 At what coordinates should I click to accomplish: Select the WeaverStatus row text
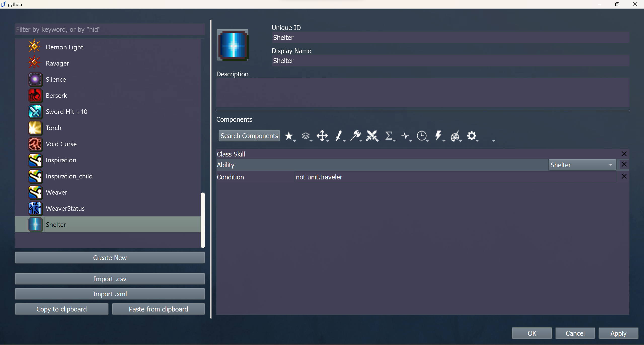65,208
